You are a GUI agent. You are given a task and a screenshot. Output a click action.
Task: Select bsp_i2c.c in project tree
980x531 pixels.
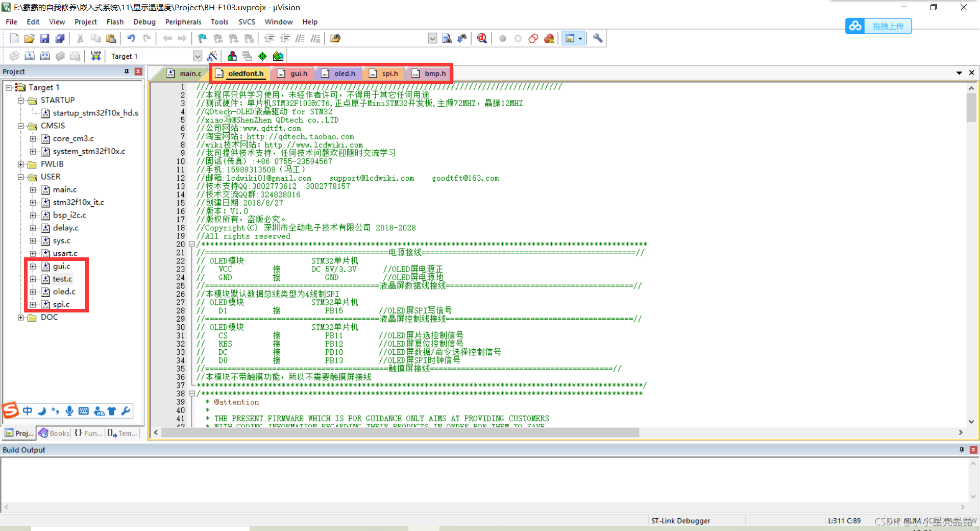69,215
